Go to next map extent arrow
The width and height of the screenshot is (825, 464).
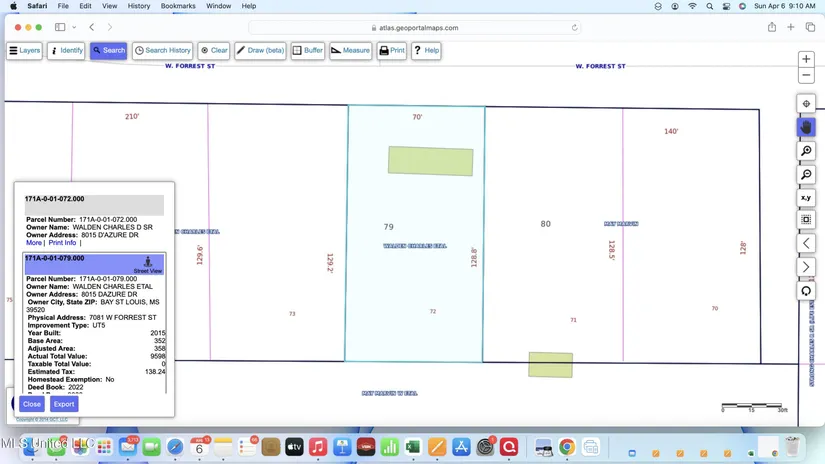coord(806,267)
